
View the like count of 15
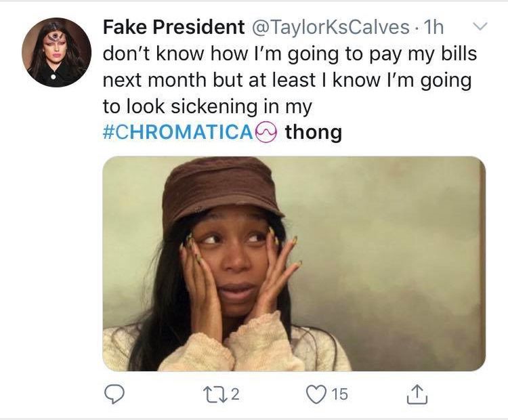pos(340,394)
